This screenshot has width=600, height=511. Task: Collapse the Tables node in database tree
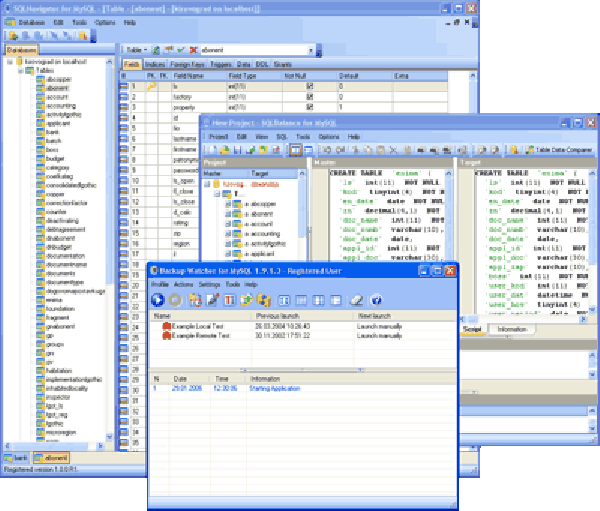click(x=21, y=70)
